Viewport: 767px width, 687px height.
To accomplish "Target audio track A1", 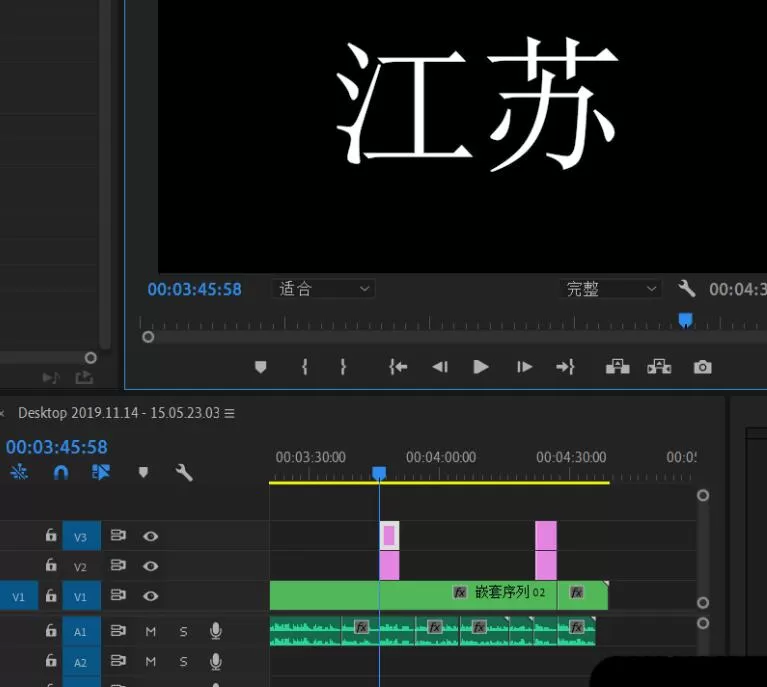I will 81,631.
